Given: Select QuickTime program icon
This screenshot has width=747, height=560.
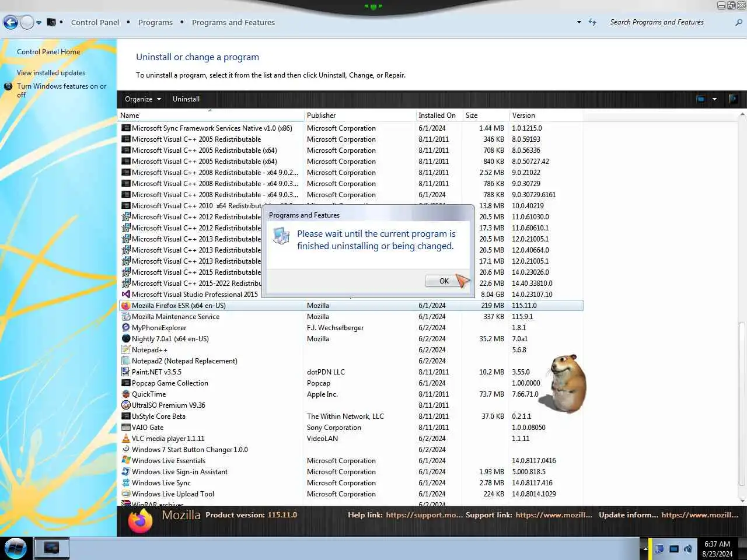Looking at the screenshot, I should click(125, 394).
